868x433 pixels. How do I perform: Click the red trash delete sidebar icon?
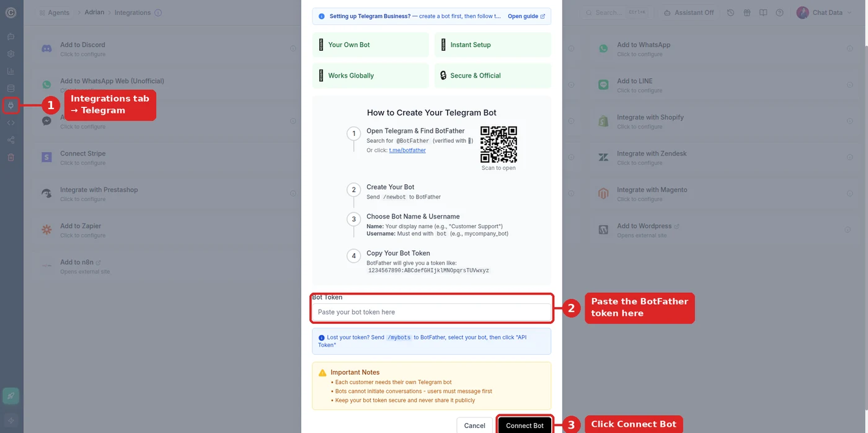tap(11, 158)
